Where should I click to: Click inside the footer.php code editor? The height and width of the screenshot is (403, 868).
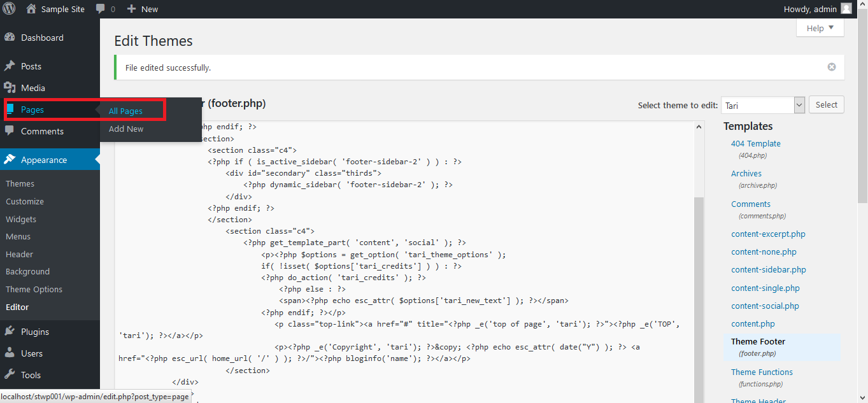pyautogui.click(x=404, y=262)
